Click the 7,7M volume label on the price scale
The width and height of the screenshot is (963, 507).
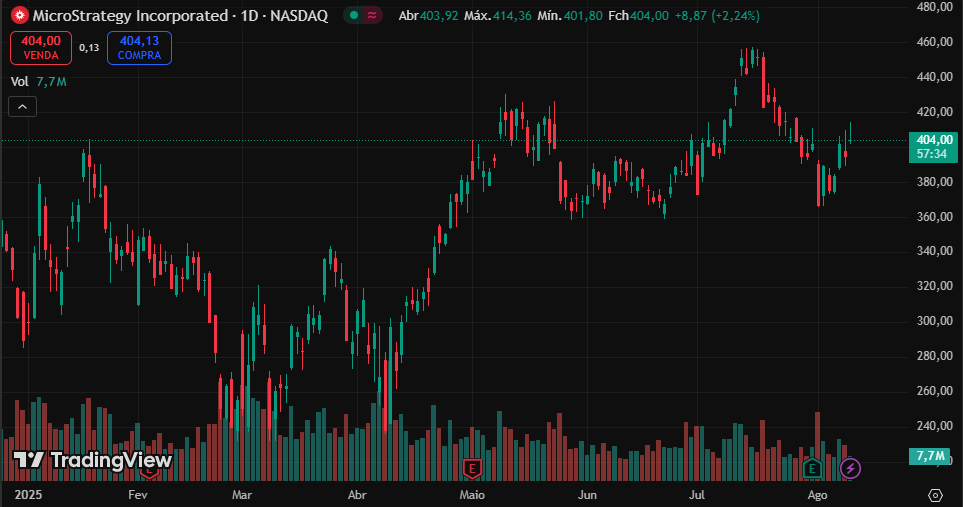[930, 455]
